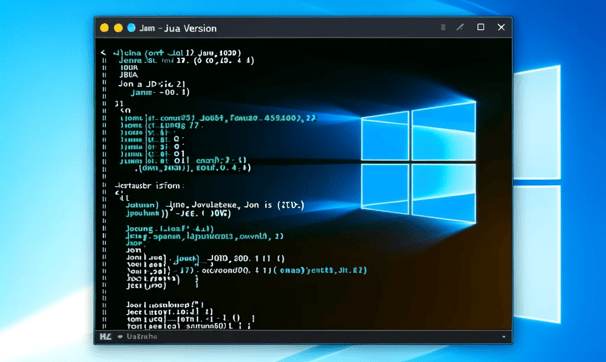Click the 'JBUA' line in the terminal

click(129, 75)
